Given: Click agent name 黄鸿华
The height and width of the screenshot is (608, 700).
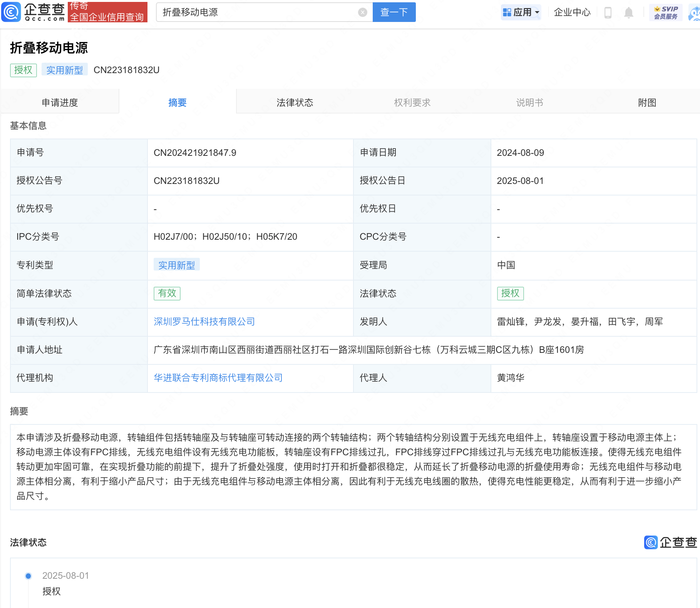Looking at the screenshot, I should pos(511,378).
